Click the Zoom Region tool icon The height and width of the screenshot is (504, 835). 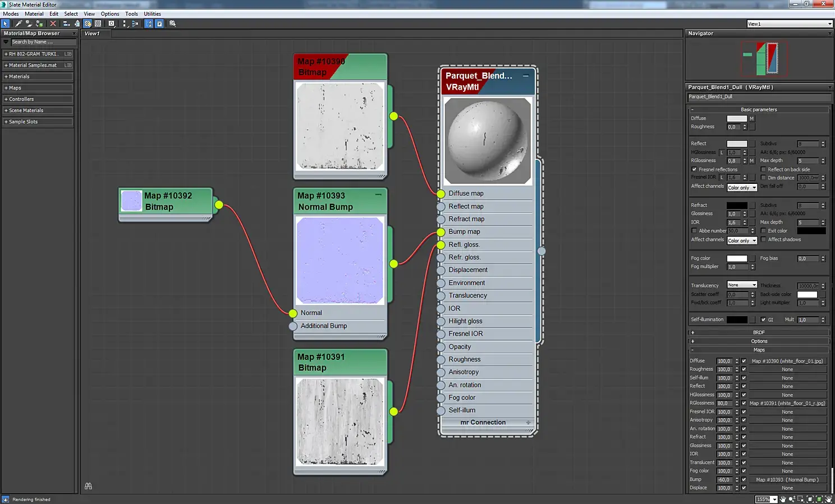(801, 499)
